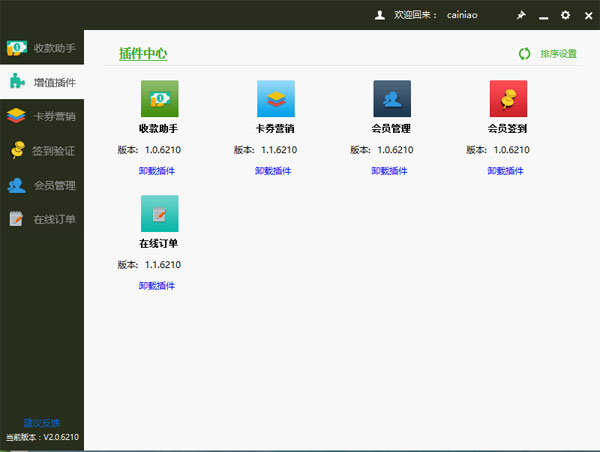Open 会员管理 sidebar section
Screen dimensions: 600x452
pos(42,185)
